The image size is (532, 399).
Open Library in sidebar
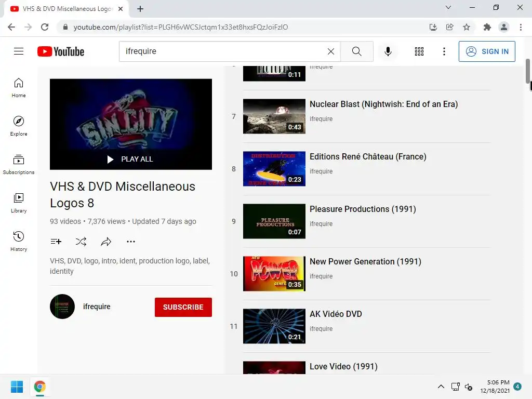19,203
